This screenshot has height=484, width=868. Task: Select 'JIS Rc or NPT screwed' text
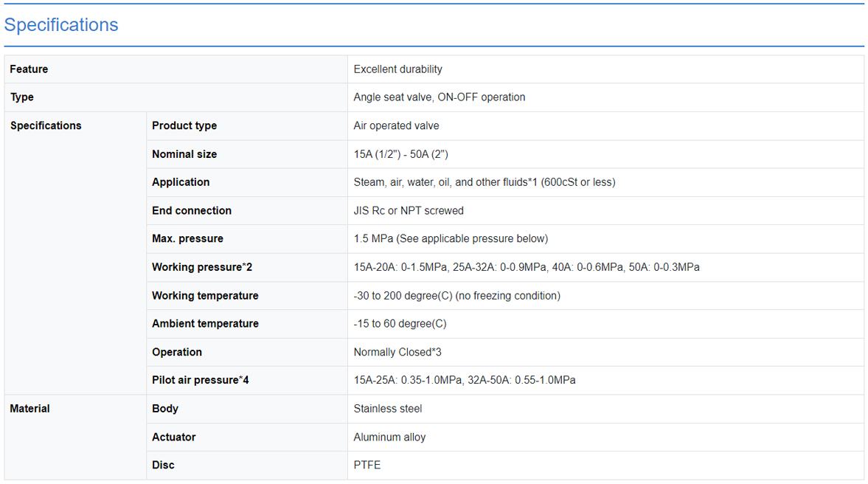[409, 210]
